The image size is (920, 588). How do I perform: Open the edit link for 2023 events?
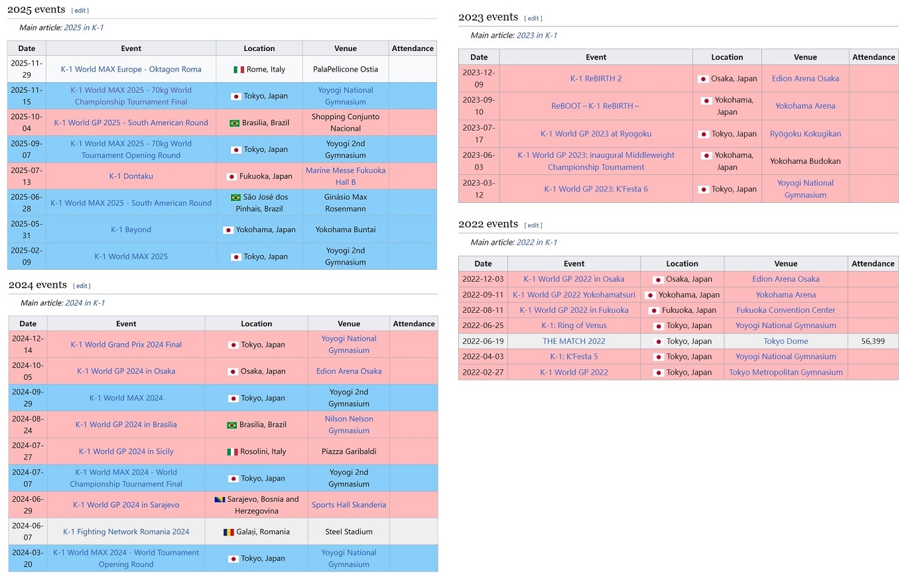click(x=533, y=19)
